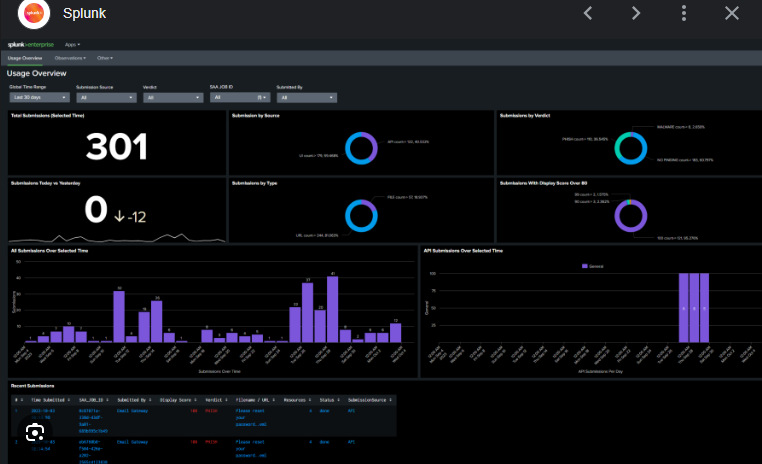Click the splunk>enterprise logo

coord(31,44)
